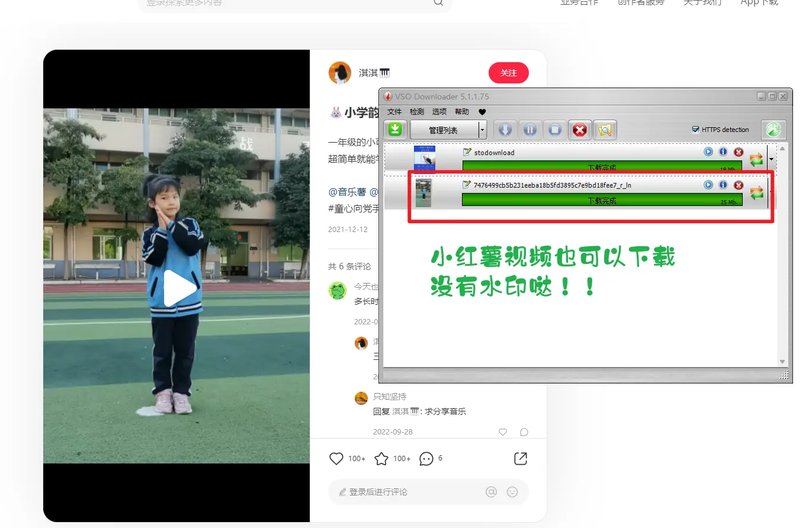This screenshot has height=528, width=812.
Task: Start downloads with the blue down-arrow toolbar icon
Action: (x=505, y=130)
